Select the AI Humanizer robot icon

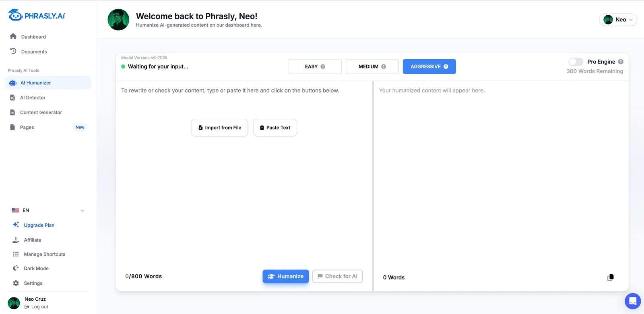13,83
